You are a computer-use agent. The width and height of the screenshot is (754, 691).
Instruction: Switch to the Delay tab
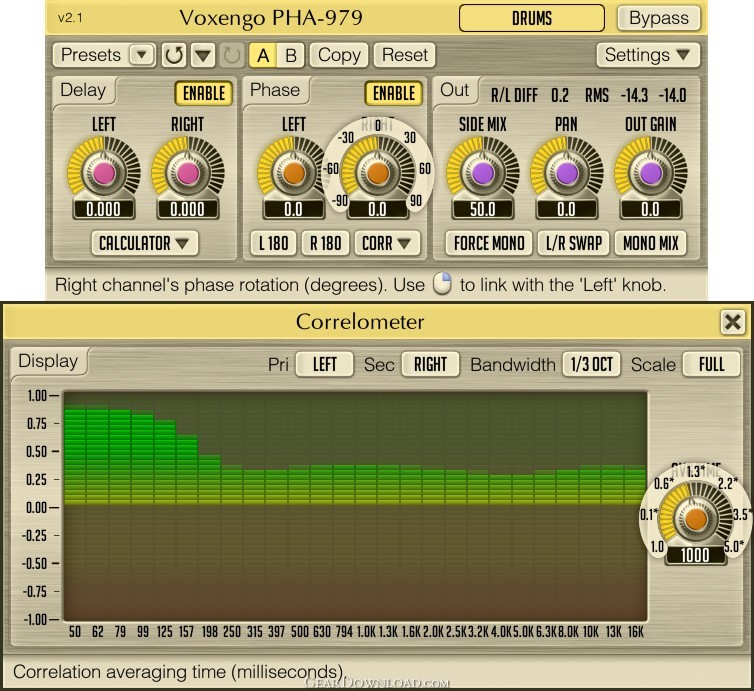(83, 90)
